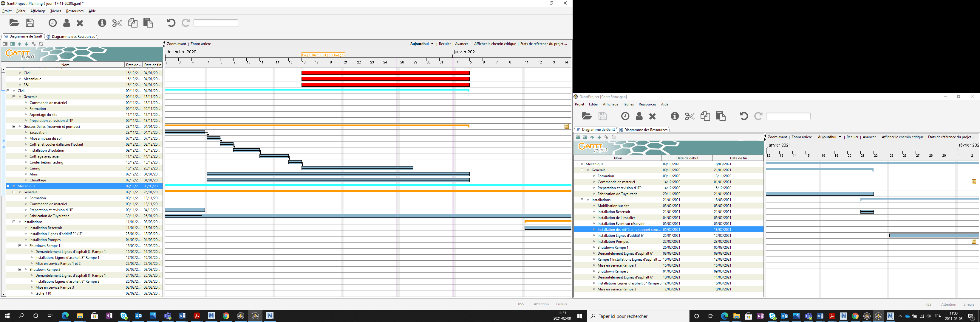Collapse Shutdown Rampe 3 task group
This screenshot has height=322, width=980.
(20, 270)
